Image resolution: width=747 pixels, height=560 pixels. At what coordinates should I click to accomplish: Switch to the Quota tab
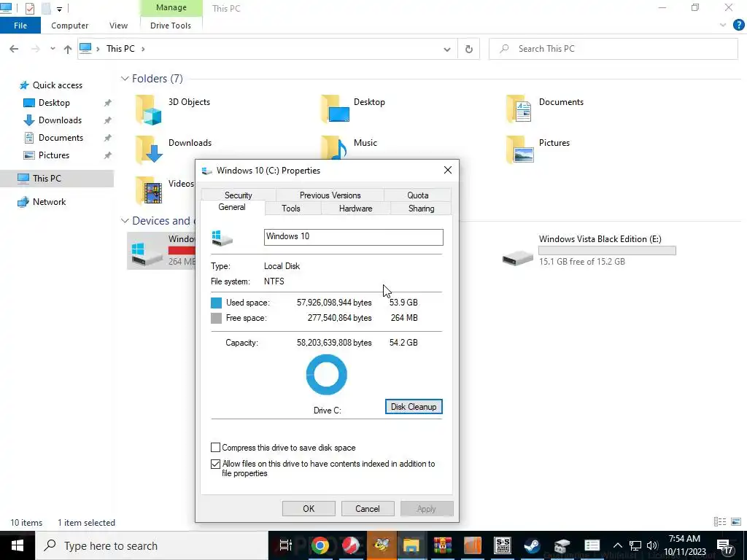[418, 195]
